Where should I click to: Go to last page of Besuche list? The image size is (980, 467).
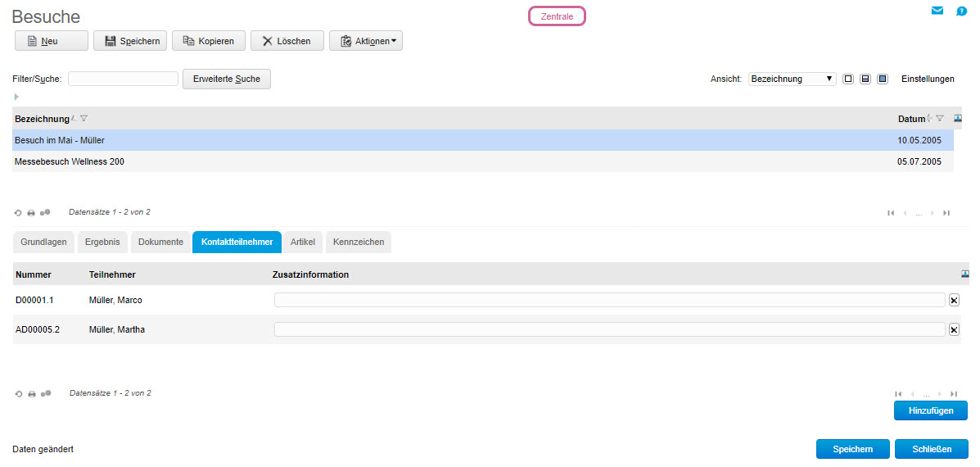[946, 213]
